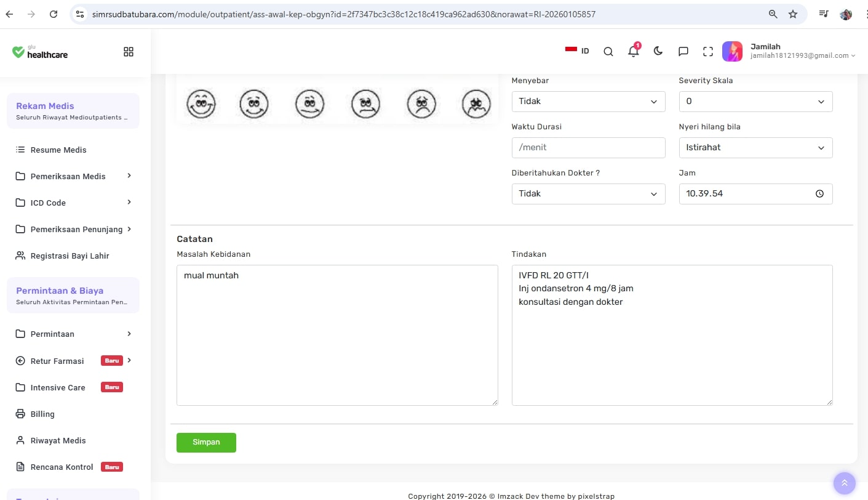Enter fullscreen mode icon
Image resolution: width=868 pixels, height=500 pixels.
pos(708,52)
